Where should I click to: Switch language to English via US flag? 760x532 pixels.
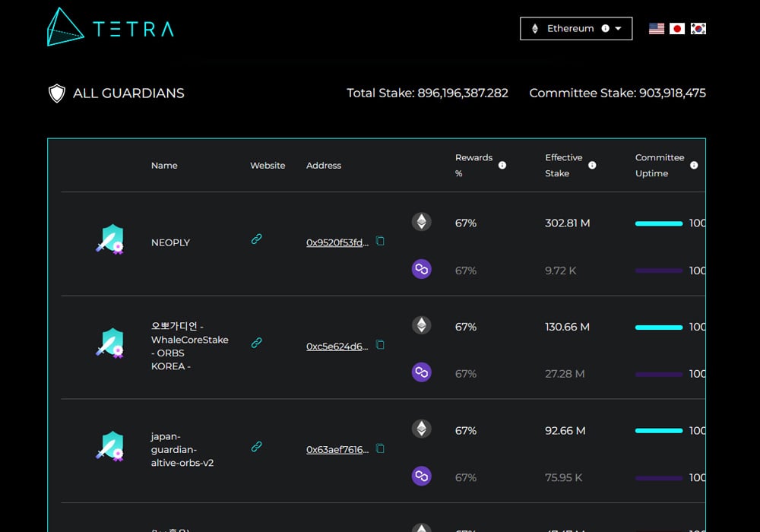(x=657, y=29)
